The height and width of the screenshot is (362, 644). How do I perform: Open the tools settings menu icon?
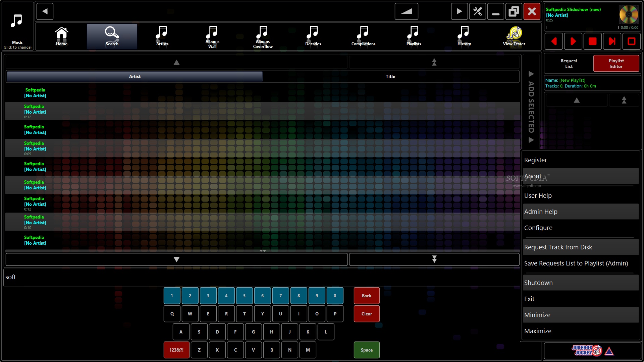click(478, 11)
